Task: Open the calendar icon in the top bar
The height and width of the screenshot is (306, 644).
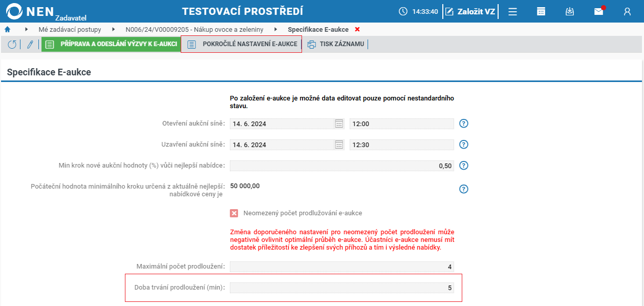Action: pyautogui.click(x=541, y=11)
